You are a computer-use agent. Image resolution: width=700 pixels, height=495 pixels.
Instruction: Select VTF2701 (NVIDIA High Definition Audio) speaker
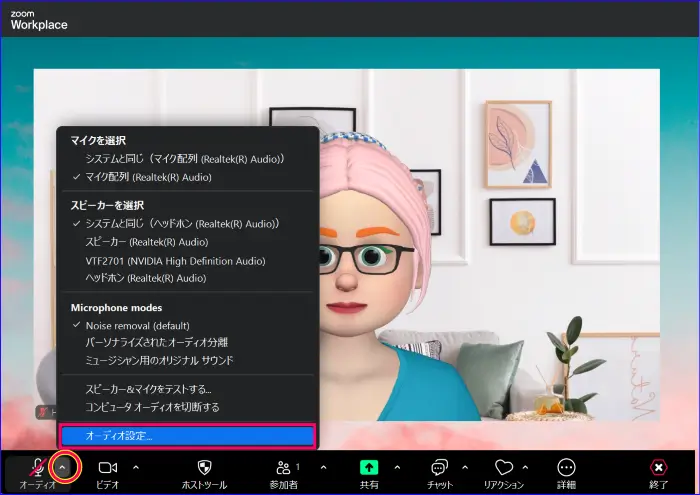(x=175, y=260)
